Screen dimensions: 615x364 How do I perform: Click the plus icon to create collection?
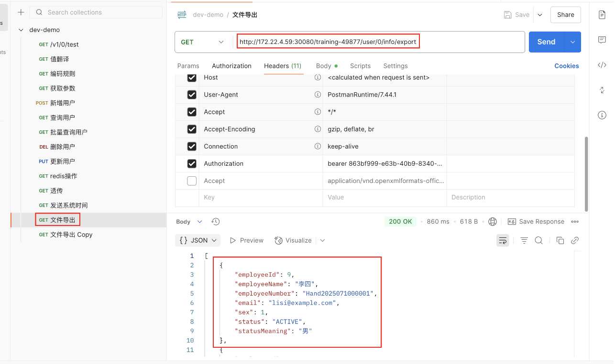(21, 12)
